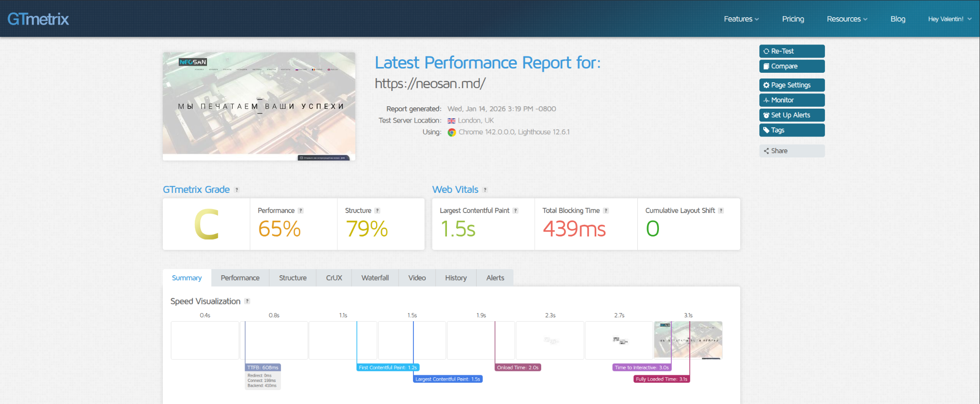This screenshot has height=404, width=980.
Task: Open help for Total Blocking Time
Action: click(606, 211)
